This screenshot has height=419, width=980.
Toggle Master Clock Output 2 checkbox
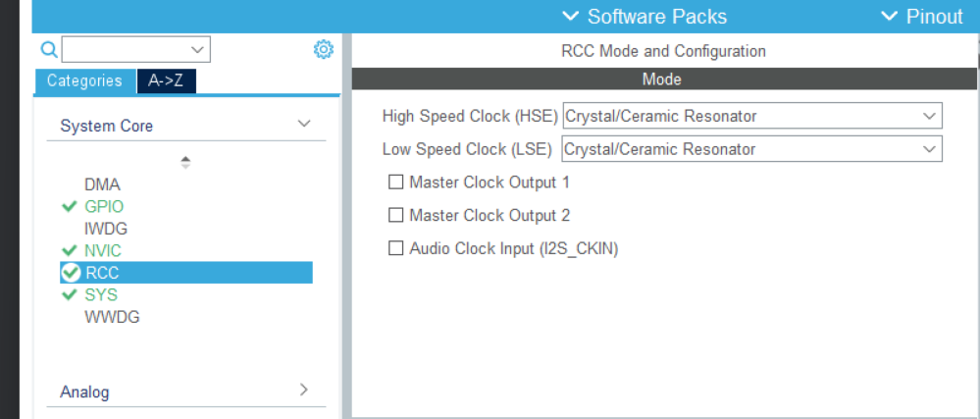click(x=396, y=215)
